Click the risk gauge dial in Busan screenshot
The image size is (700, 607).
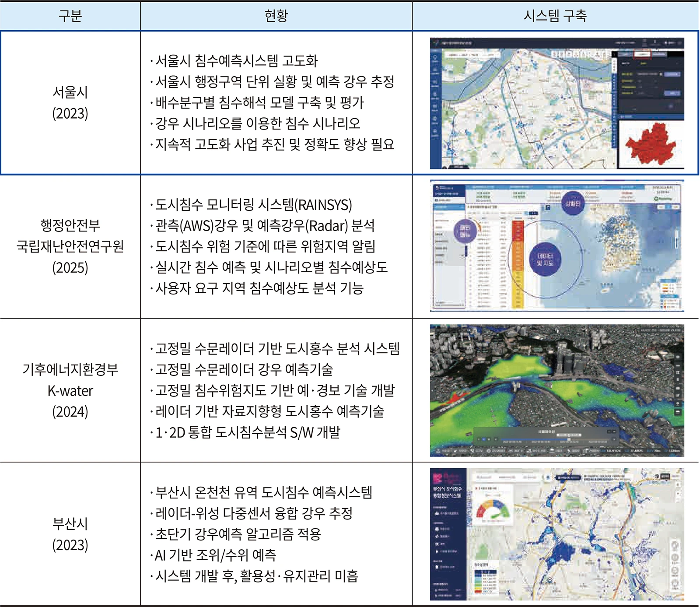pos(493,509)
